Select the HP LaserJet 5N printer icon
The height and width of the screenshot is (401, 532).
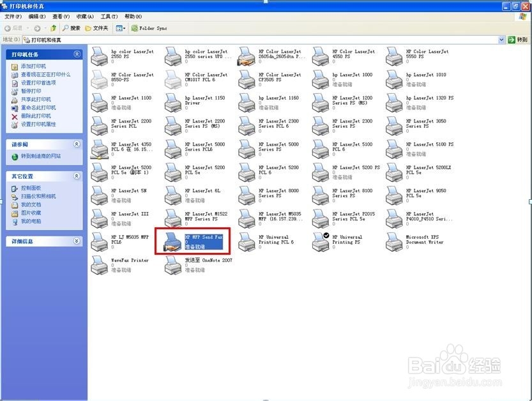click(100, 196)
